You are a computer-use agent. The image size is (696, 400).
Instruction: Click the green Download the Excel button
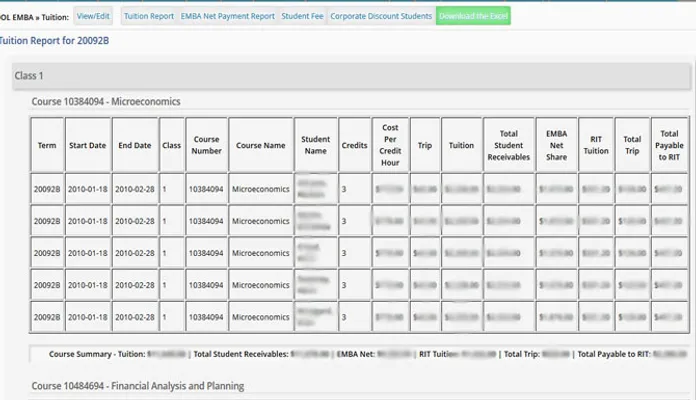coord(473,16)
